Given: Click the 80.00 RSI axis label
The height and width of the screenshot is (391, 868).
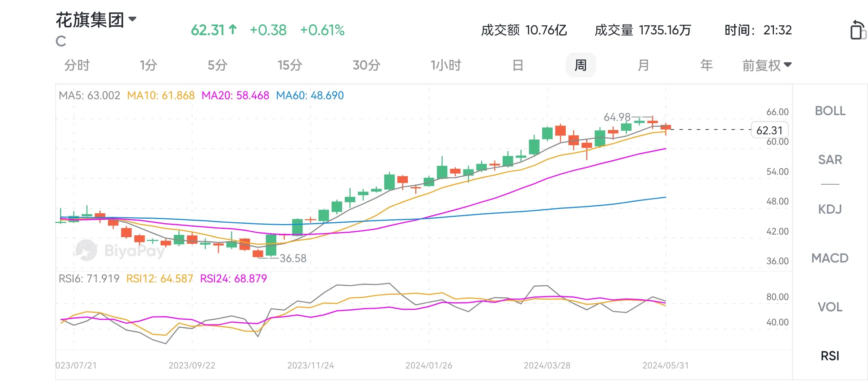Looking at the screenshot, I should [778, 297].
